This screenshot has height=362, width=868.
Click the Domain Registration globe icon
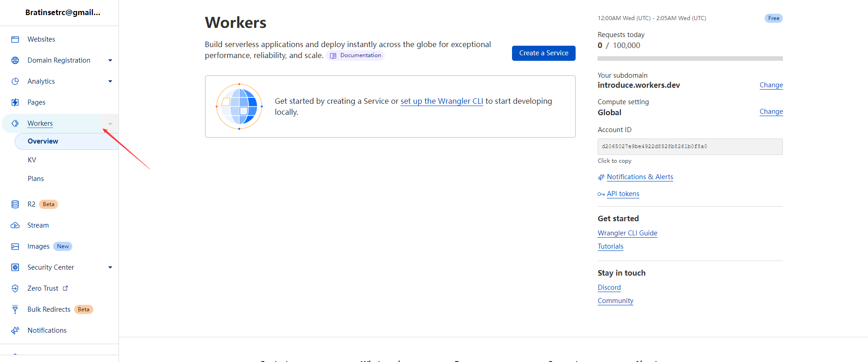click(x=15, y=60)
